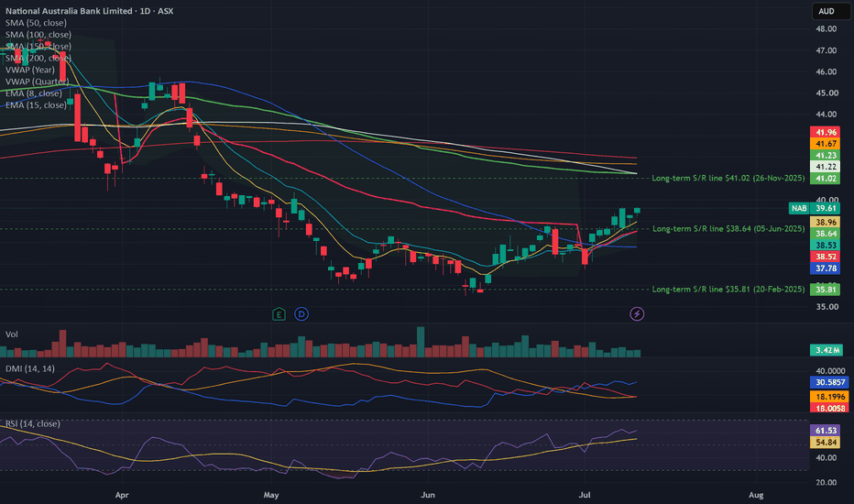Click the Long-term S/R line $38.64 label
This screenshot has height=504, width=854.
pos(728,229)
